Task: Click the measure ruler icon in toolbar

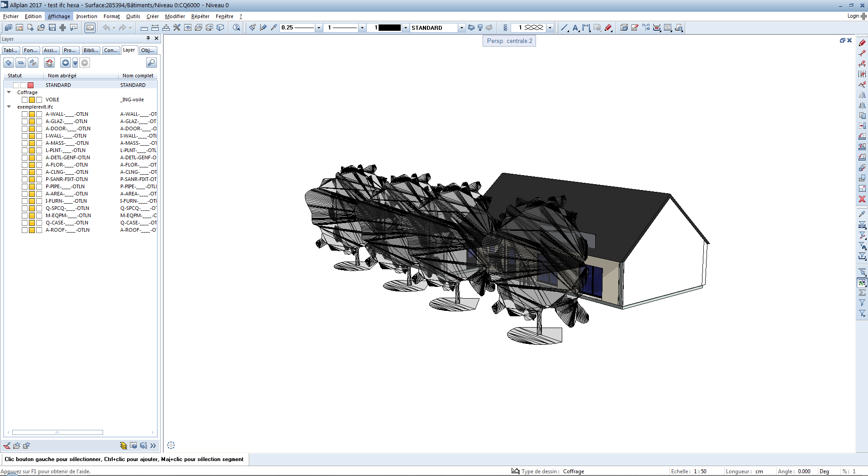Action: tap(144, 28)
